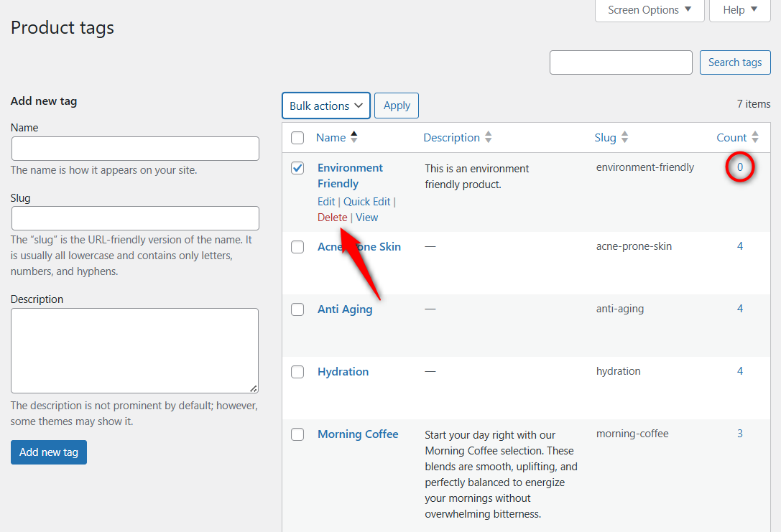
Task: Submit with the Add new tag button
Action: pos(48,452)
